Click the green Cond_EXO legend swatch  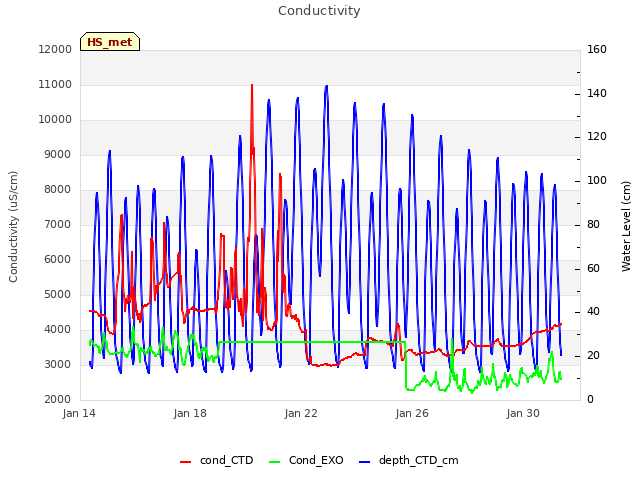tap(275, 462)
